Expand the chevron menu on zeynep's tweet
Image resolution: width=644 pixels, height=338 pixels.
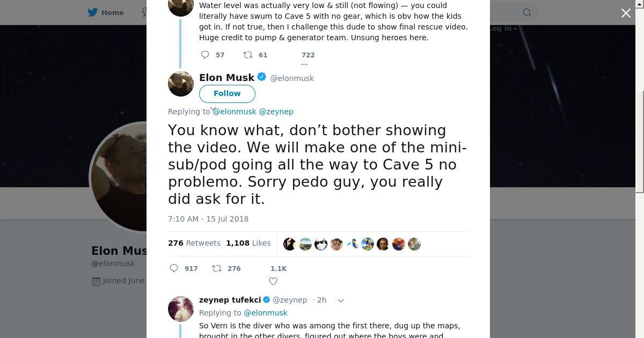(x=340, y=300)
